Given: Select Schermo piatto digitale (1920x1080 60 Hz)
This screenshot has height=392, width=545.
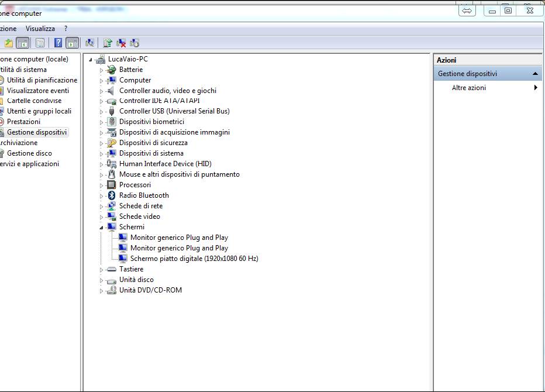Looking at the screenshot, I should (x=194, y=259).
